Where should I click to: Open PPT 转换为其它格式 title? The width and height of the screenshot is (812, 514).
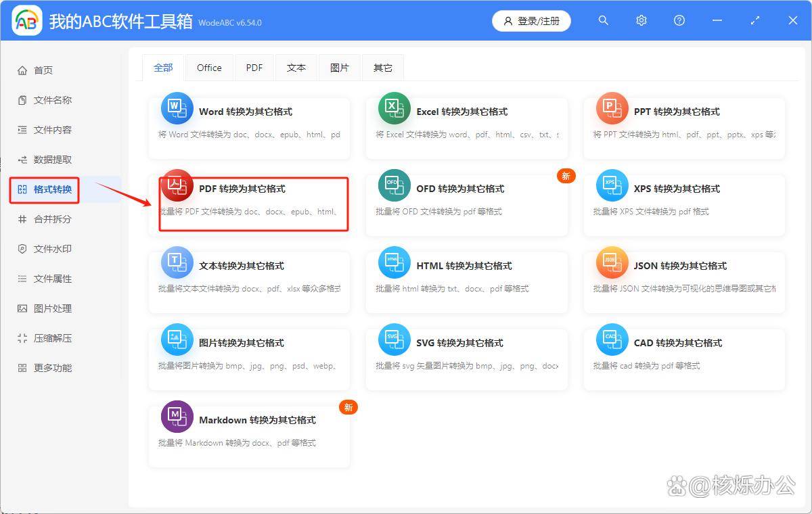[x=677, y=112]
